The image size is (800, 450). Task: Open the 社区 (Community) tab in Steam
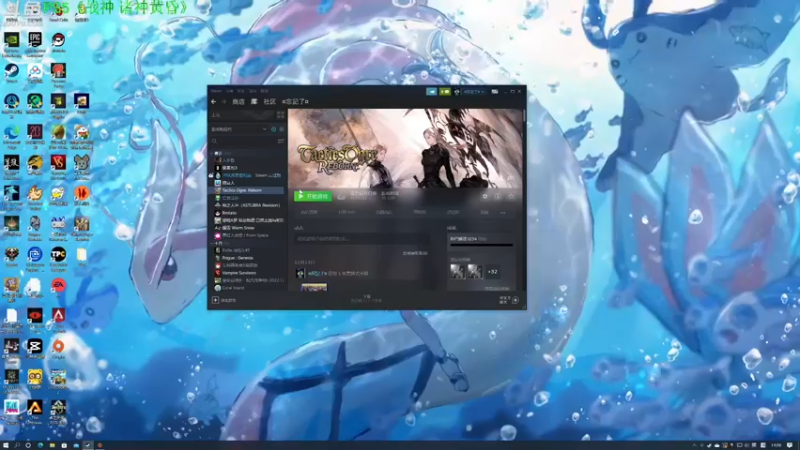pos(269,102)
